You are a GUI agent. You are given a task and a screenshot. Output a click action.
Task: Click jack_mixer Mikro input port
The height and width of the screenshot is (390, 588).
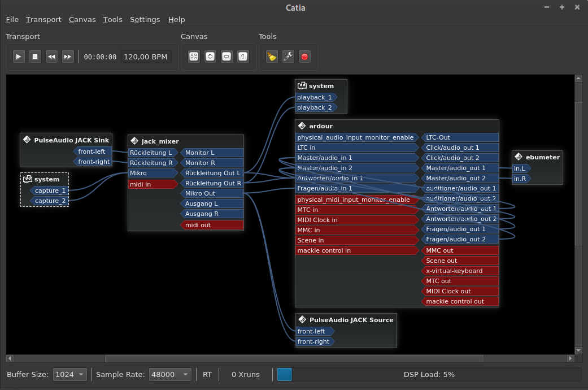[x=153, y=173]
